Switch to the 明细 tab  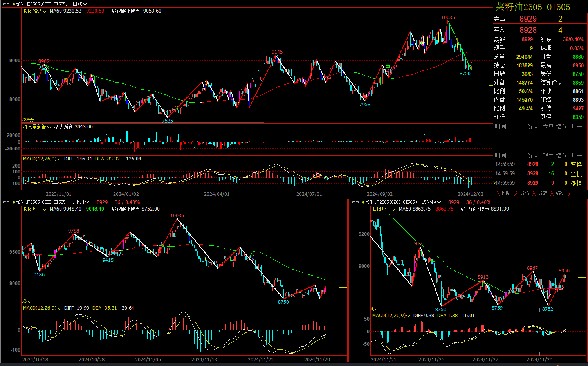click(x=507, y=193)
